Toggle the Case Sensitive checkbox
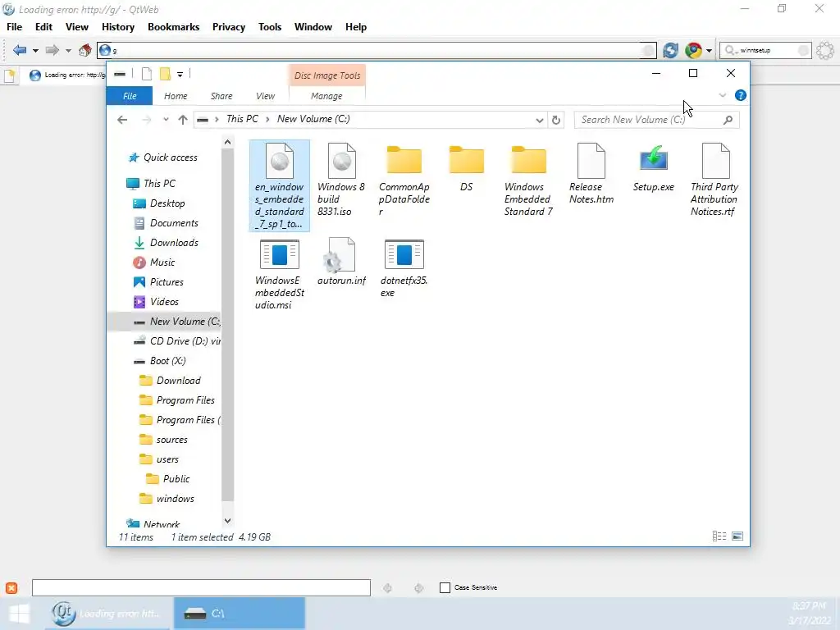Image resolution: width=840 pixels, height=630 pixels. pyautogui.click(x=445, y=587)
